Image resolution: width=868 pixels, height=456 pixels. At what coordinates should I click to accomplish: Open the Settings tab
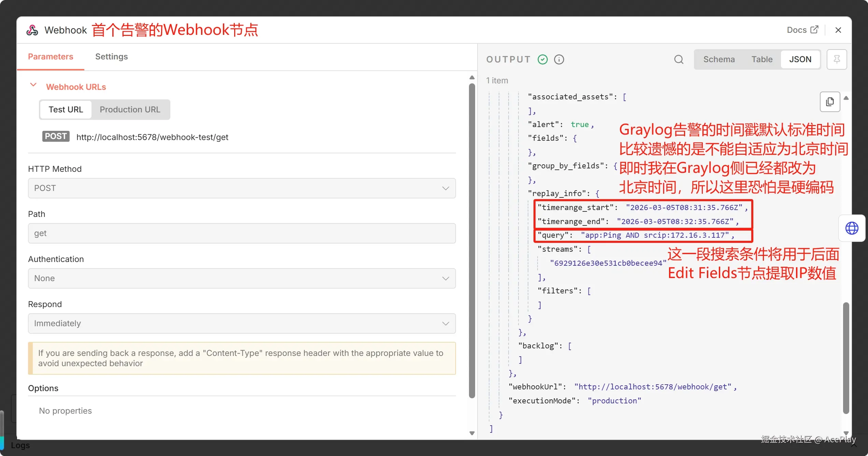(111, 57)
